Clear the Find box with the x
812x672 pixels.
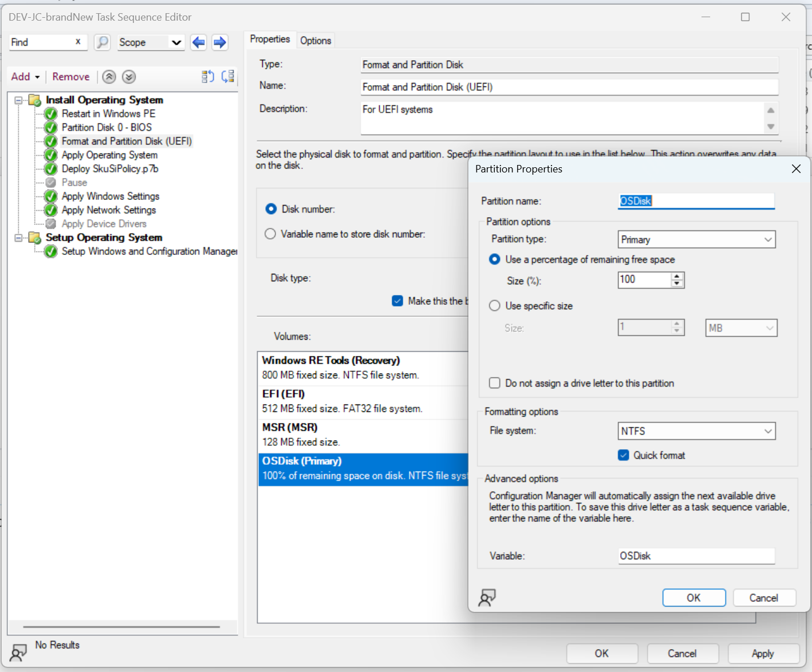(x=78, y=42)
